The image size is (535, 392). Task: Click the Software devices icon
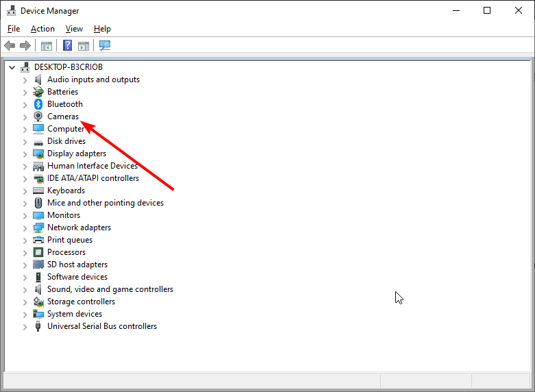(38, 277)
